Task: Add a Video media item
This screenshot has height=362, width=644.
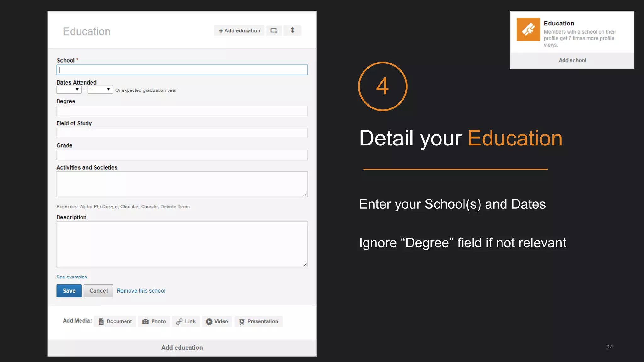Action: (x=217, y=321)
